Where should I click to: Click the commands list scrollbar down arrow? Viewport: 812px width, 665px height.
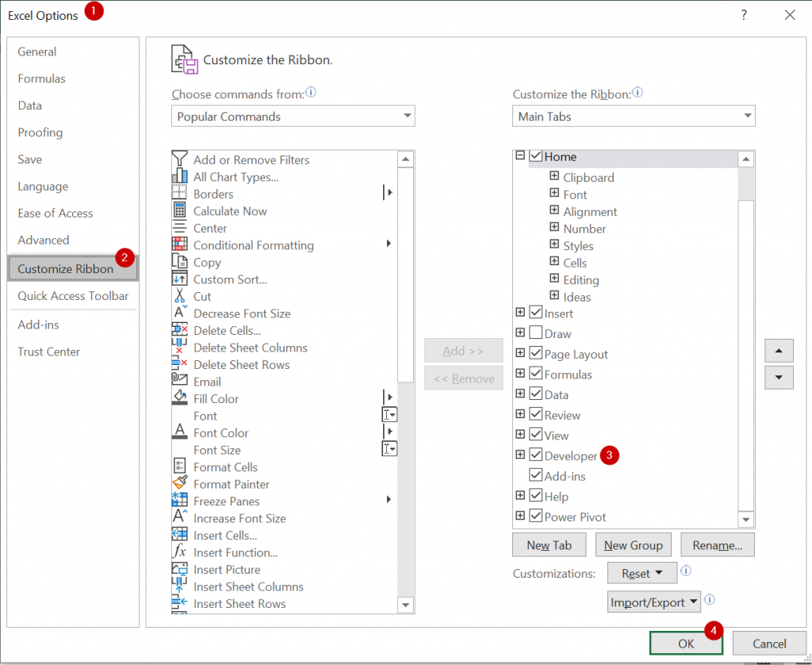pyautogui.click(x=405, y=605)
